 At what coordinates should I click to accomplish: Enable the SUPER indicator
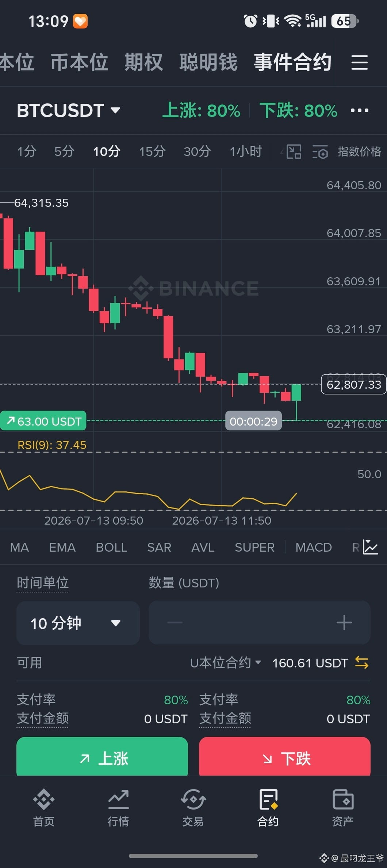pyautogui.click(x=254, y=547)
